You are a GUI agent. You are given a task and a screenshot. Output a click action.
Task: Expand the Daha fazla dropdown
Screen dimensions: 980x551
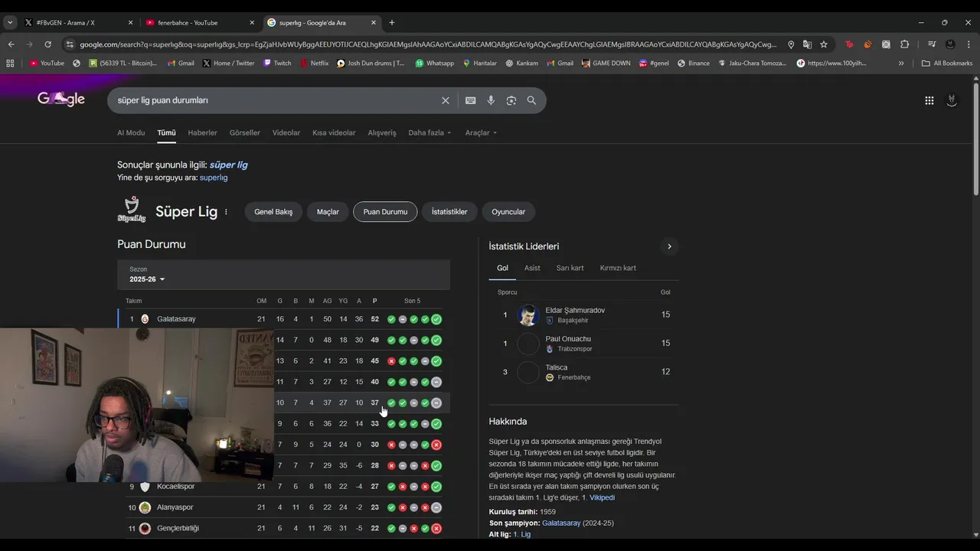point(430,132)
